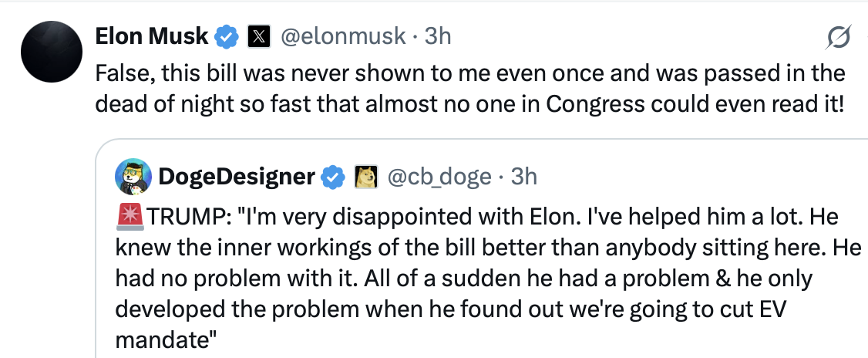Open the Grok explain icon on the post
This screenshot has width=868, height=358.
click(839, 38)
